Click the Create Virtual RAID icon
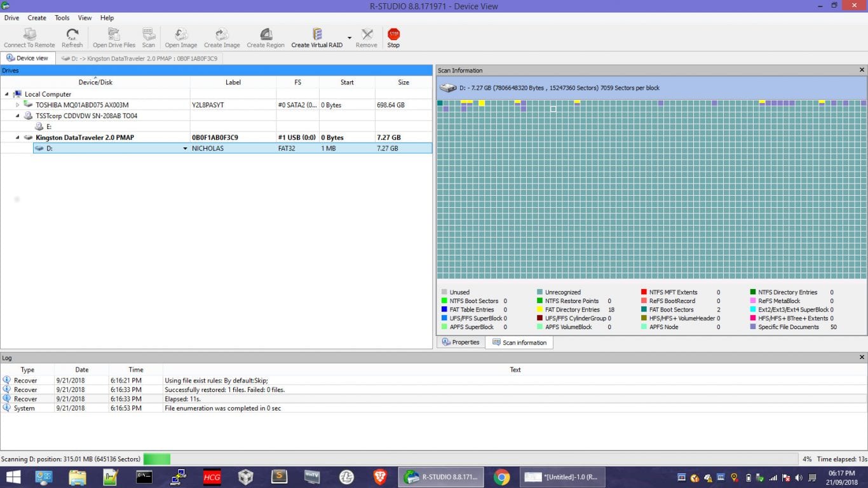This screenshot has width=868, height=488. point(316,35)
